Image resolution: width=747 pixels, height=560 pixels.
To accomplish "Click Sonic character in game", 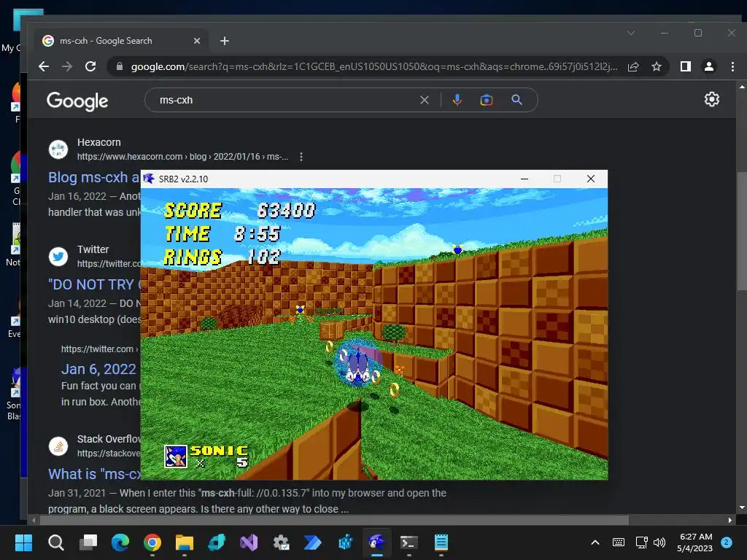I will coord(358,365).
